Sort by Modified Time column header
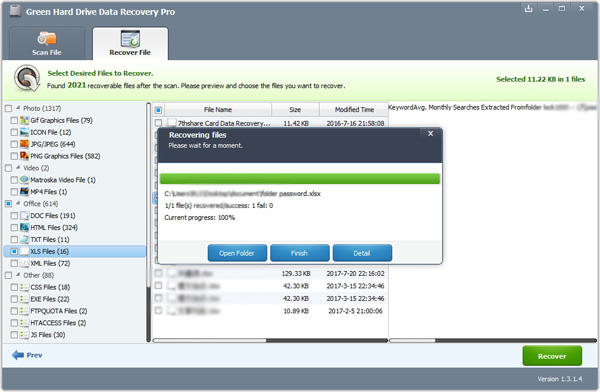The height and width of the screenshot is (392, 600). point(354,109)
